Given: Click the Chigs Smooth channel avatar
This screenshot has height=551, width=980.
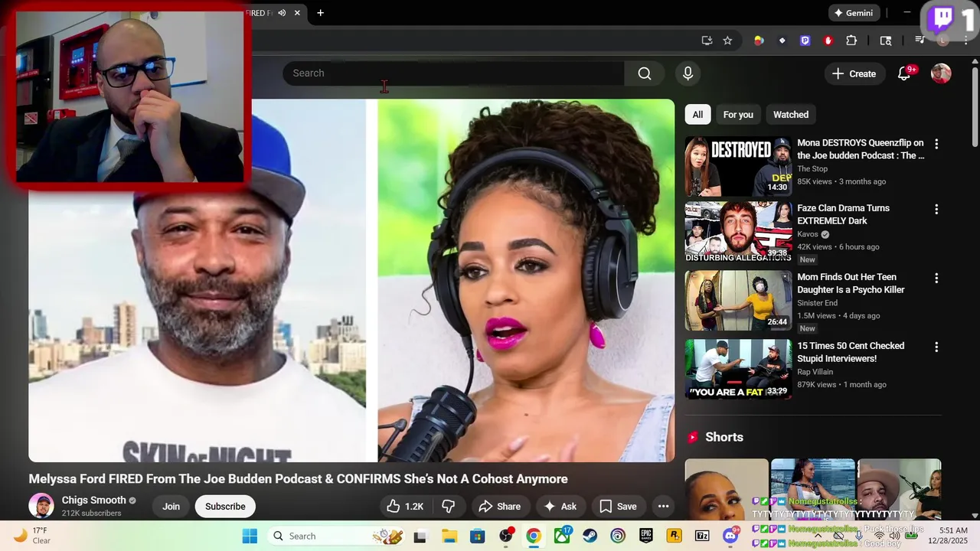Looking at the screenshot, I should 41,506.
